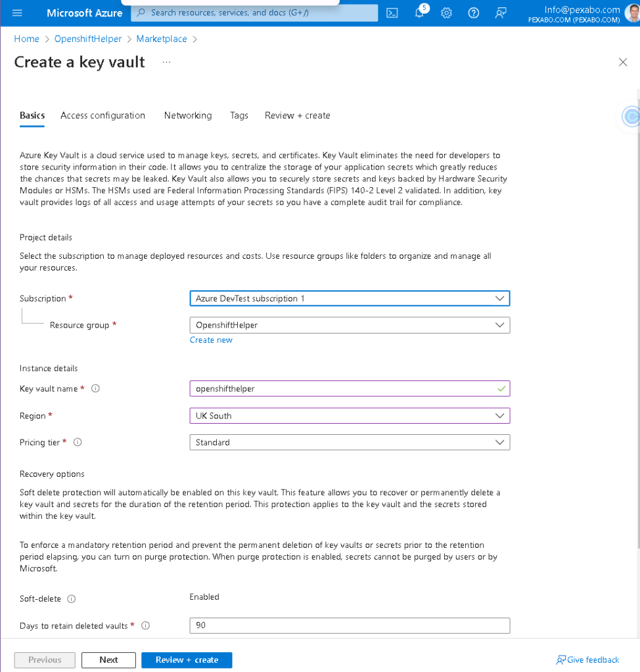The image size is (640, 672).
Task: Focus the Days to retain field
Action: (x=350, y=625)
